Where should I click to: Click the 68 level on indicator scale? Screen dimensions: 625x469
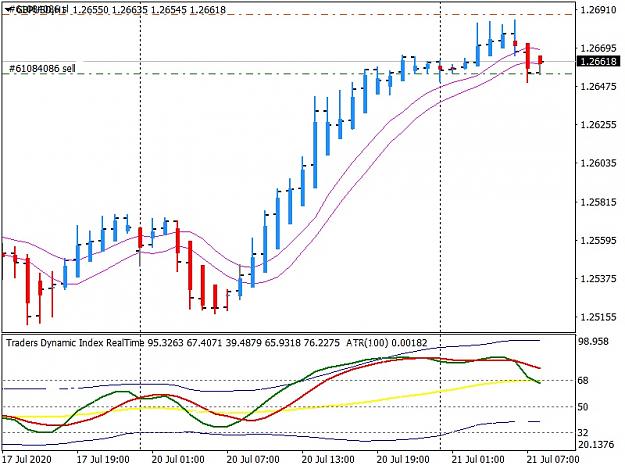583,381
